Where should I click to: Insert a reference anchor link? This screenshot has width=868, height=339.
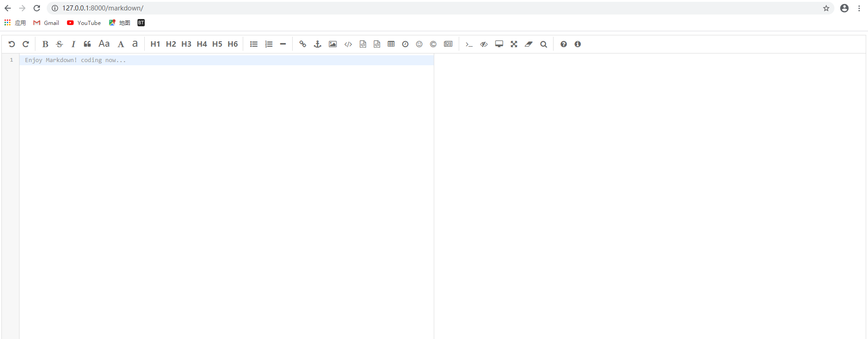(318, 44)
